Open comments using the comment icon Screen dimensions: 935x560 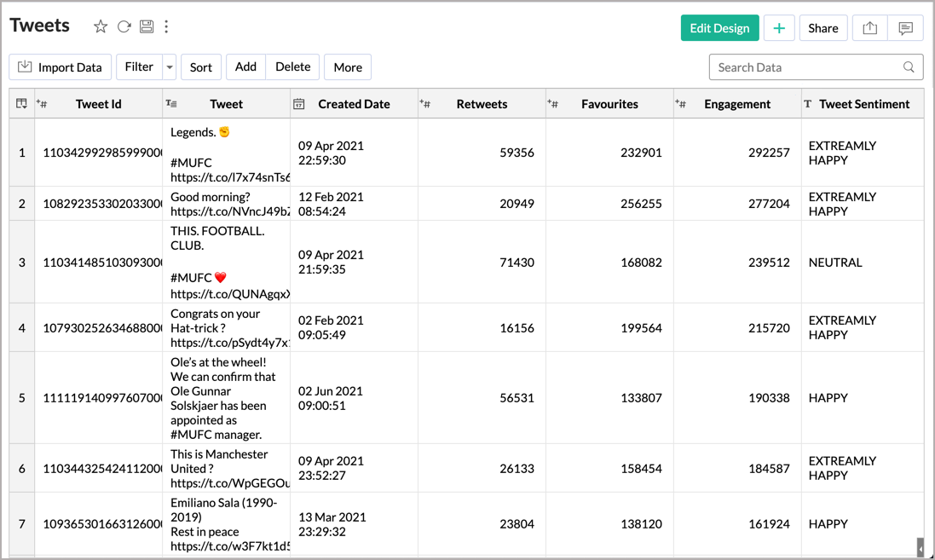(905, 27)
